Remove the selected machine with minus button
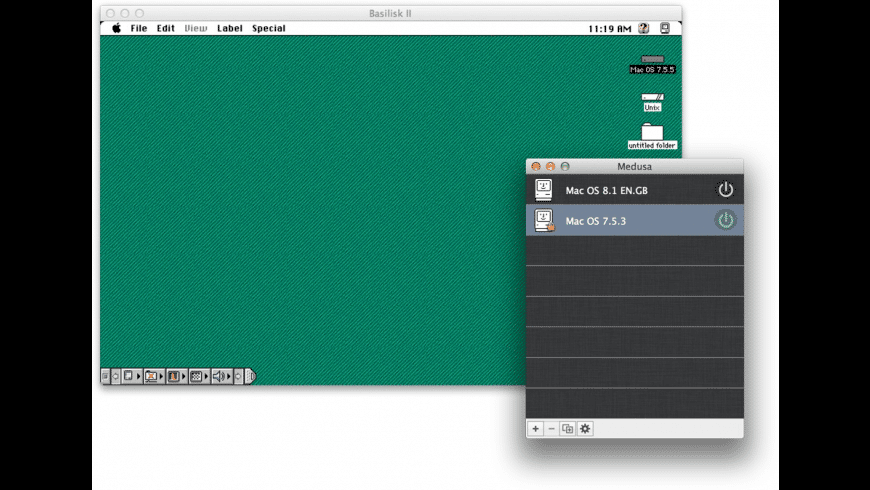 552,428
